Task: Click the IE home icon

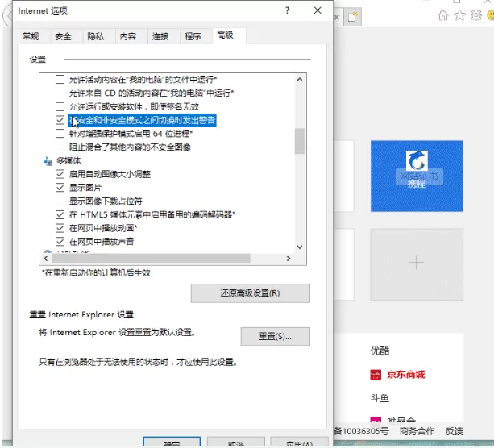Action: click(x=443, y=15)
